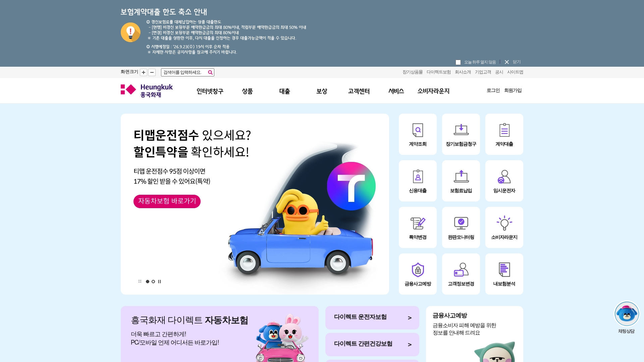
Task: Click the 채팅상담 chat mascot icon
Action: [627, 314]
